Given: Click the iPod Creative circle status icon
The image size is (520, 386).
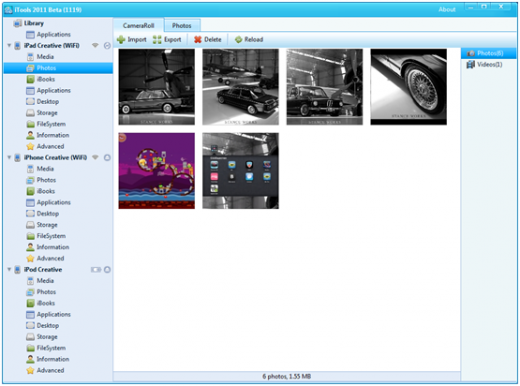Looking at the screenshot, I should click(x=107, y=270).
